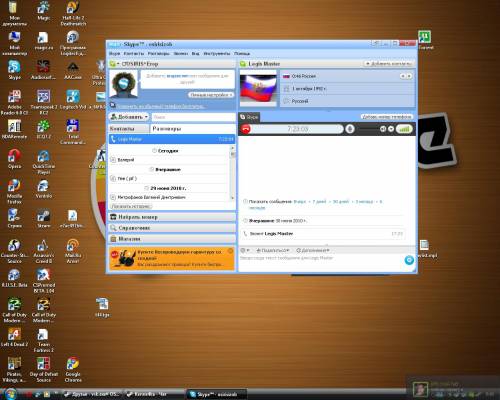This screenshot has width=500, height=400.
Task: Select the Skype call tab above call bar
Action: tap(249, 117)
